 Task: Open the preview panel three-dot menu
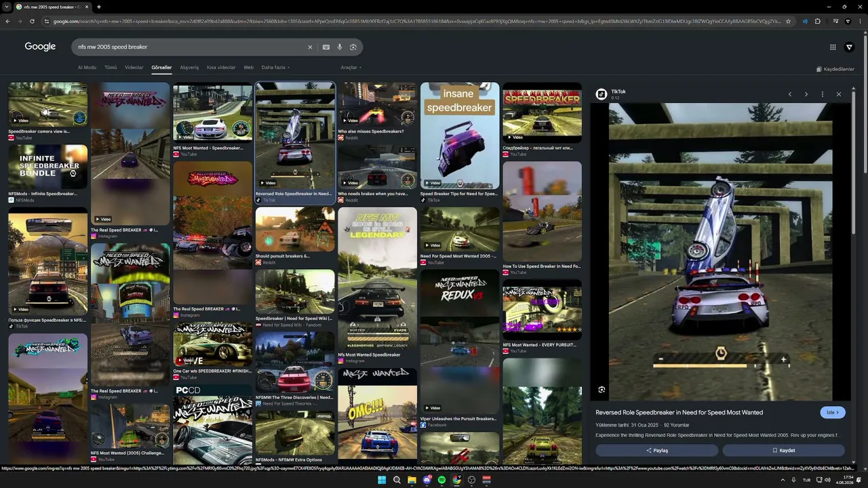823,94
